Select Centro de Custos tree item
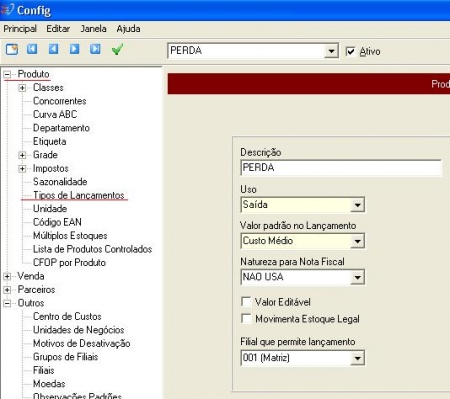Image resolution: width=450 pixels, height=399 pixels. [67, 316]
